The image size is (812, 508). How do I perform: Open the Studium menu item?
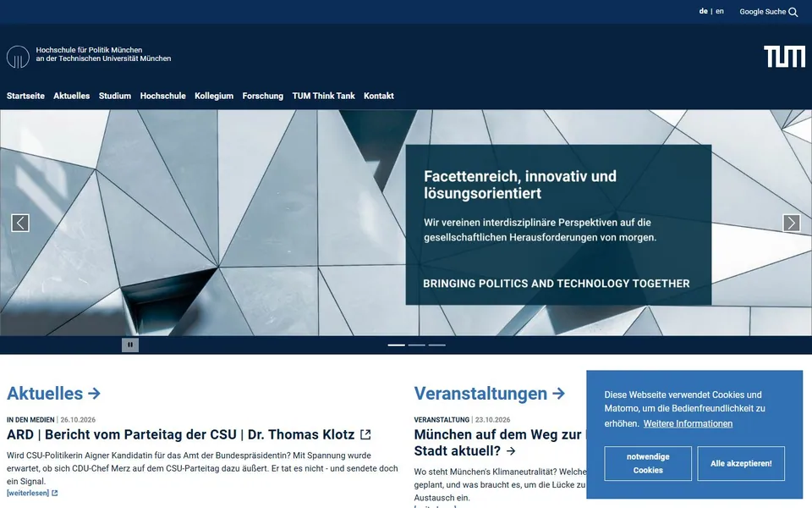(115, 96)
